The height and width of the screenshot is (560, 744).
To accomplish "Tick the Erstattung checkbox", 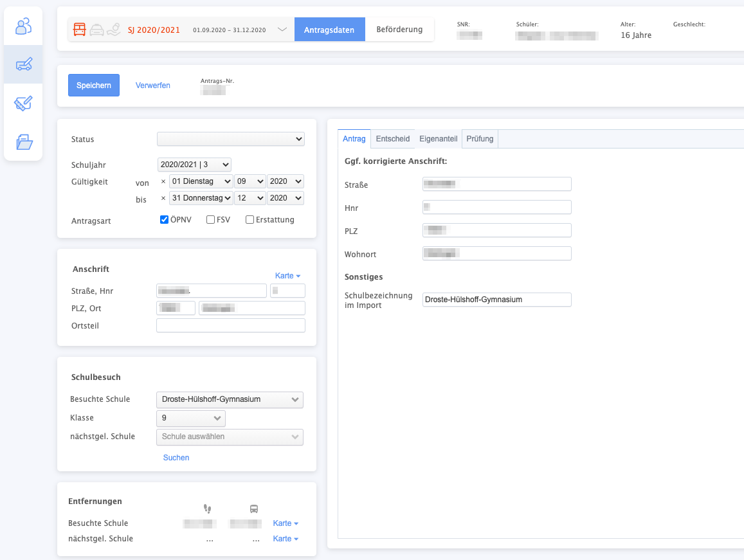I will pos(250,220).
